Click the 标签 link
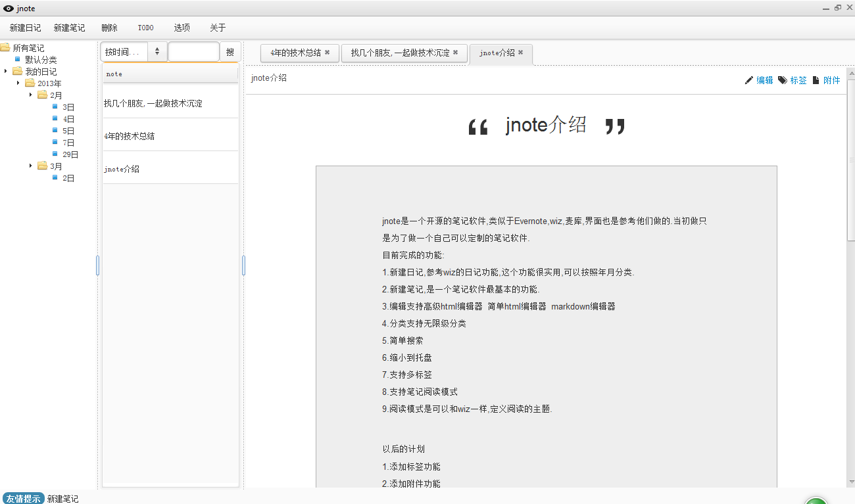855x504 pixels. [x=798, y=80]
